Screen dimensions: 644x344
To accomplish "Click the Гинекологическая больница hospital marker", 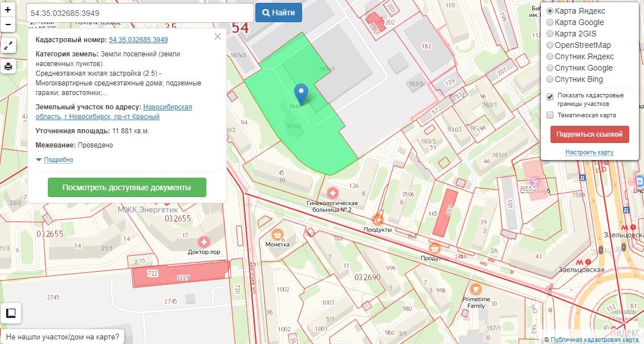I will (332, 193).
